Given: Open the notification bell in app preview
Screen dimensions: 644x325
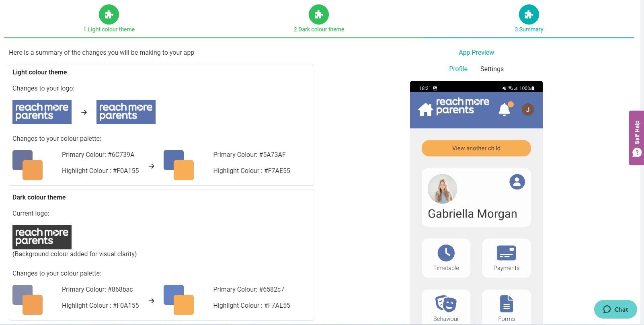Looking at the screenshot, I should pyautogui.click(x=505, y=109).
